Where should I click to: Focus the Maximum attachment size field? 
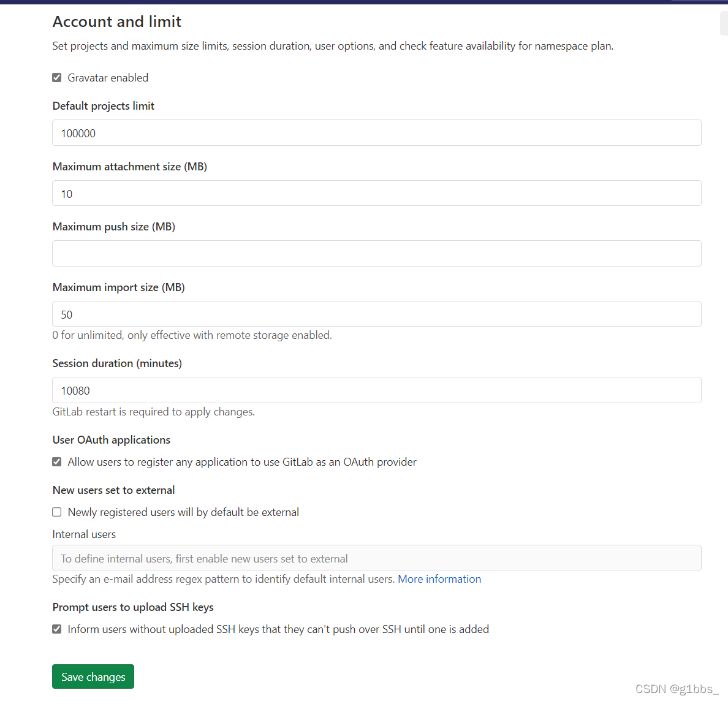pos(376,193)
